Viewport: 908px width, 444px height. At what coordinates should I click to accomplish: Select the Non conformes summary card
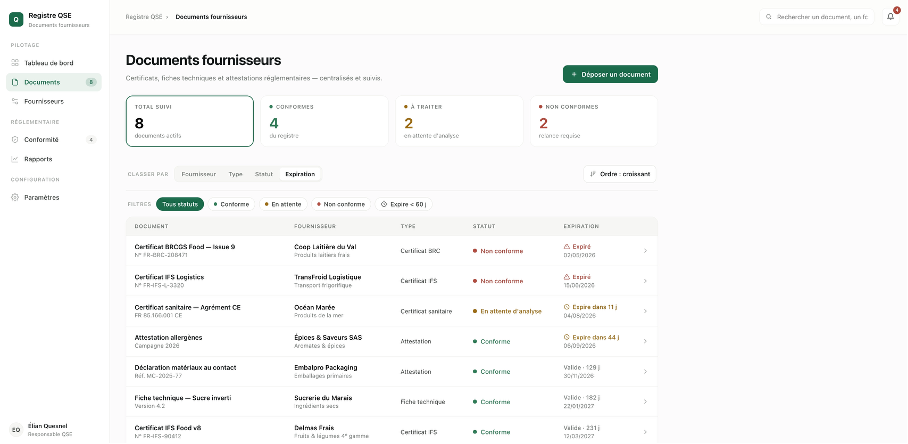coord(594,121)
